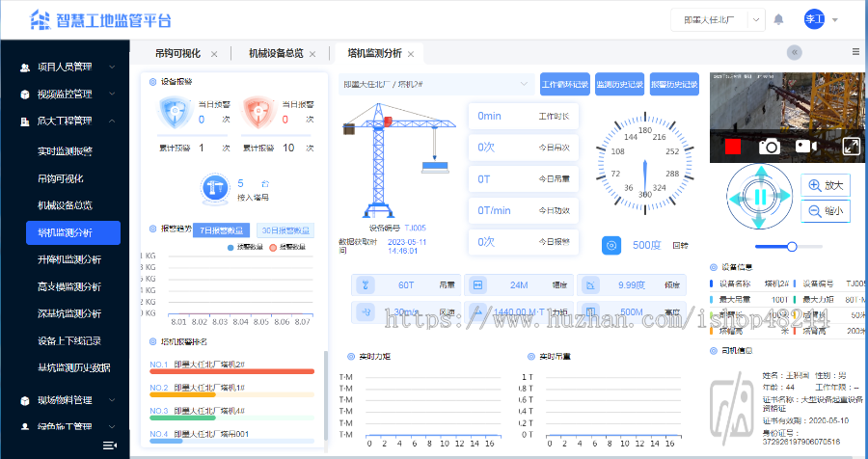Open the notification bell
Image resolution: width=868 pixels, height=459 pixels.
778,20
